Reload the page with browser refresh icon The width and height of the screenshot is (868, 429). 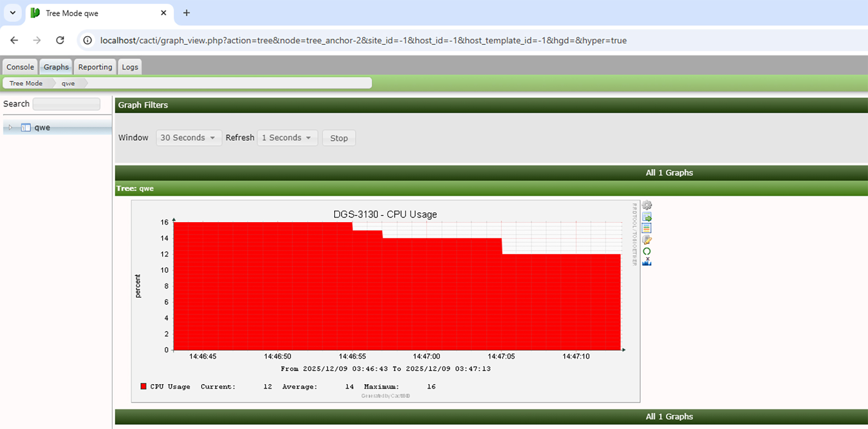(60, 40)
